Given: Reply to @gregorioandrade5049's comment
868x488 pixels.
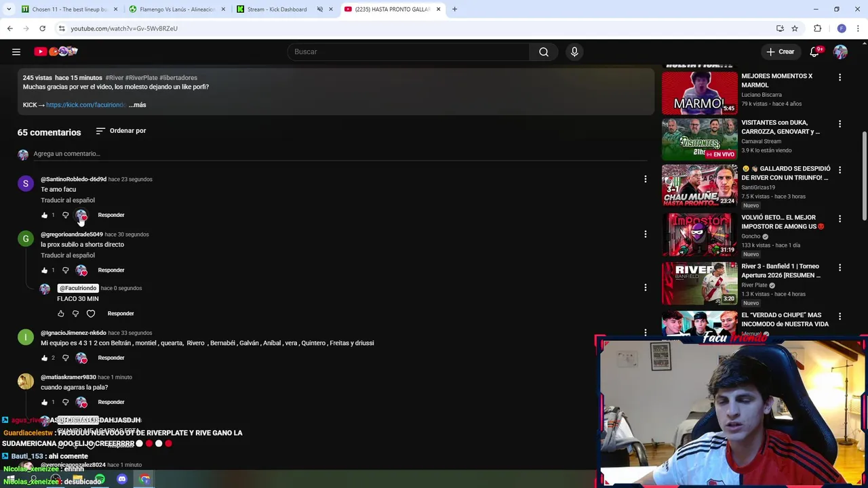Looking at the screenshot, I should coord(111,270).
